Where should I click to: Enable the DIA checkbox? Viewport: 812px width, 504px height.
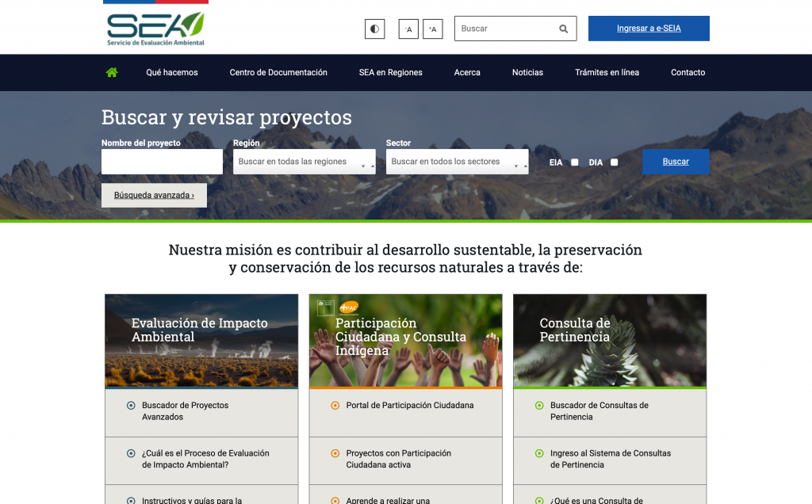coord(614,162)
